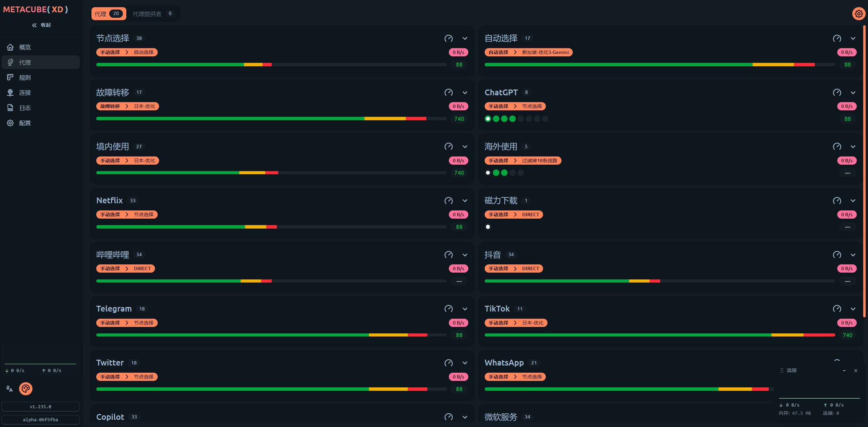The image size is (868, 427).
Task: Open 规则 page from sidebar
Action: (x=25, y=78)
